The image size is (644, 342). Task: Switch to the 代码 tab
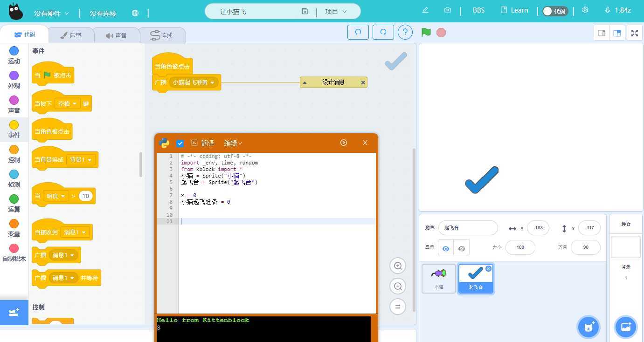(24, 34)
